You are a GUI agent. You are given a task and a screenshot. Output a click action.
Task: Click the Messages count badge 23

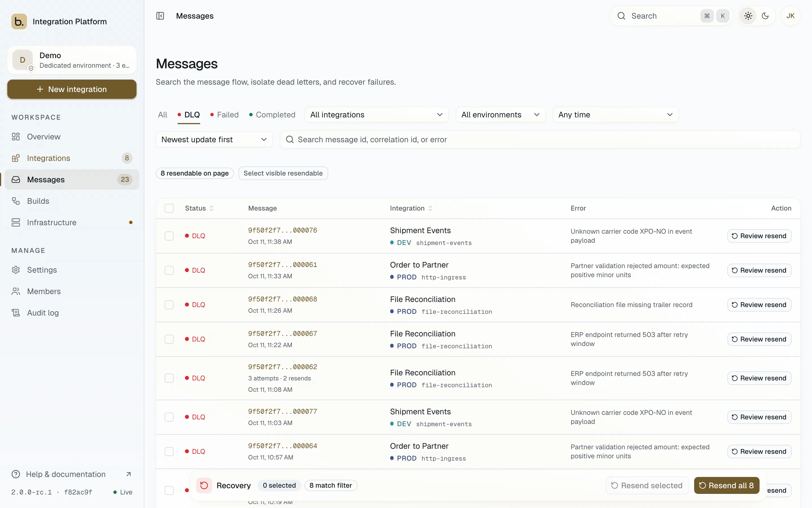125,179
